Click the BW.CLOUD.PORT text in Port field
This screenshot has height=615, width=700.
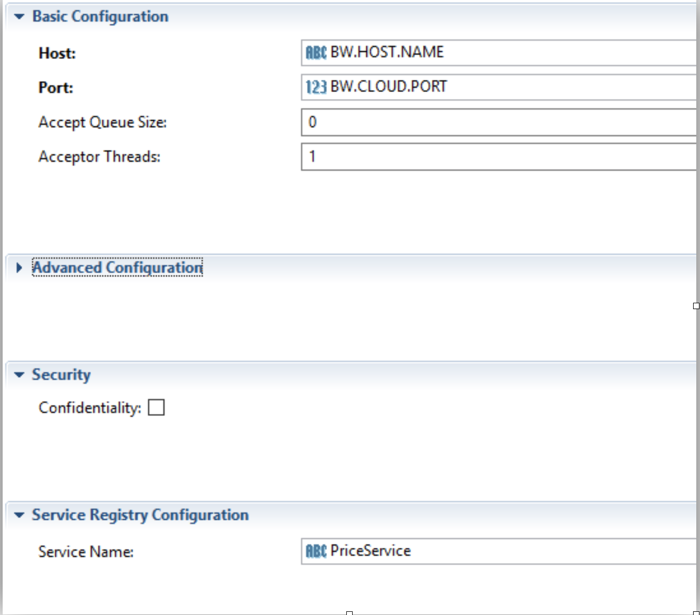click(389, 87)
